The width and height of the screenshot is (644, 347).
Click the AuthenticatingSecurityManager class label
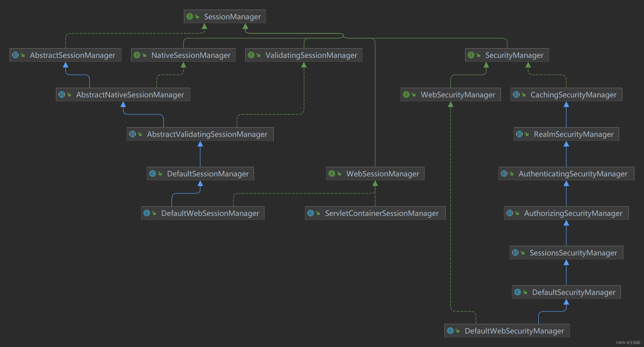[573, 173]
